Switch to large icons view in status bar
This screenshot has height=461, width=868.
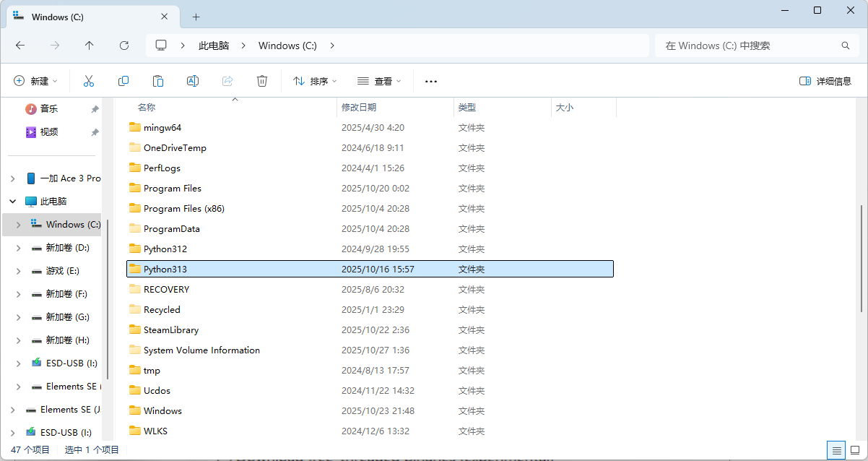pos(856,450)
